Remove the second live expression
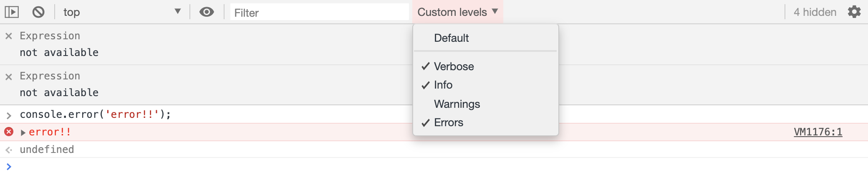 [8, 77]
